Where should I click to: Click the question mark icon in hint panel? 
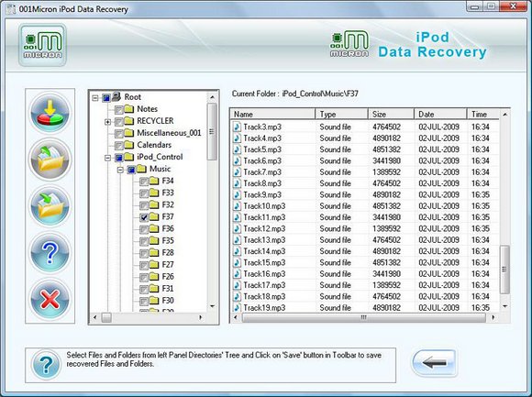point(46,365)
